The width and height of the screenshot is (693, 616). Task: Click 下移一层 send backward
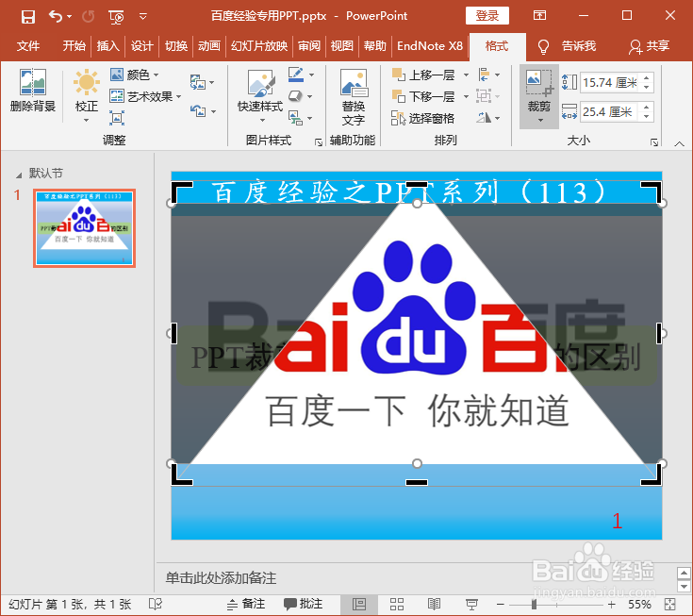click(423, 96)
